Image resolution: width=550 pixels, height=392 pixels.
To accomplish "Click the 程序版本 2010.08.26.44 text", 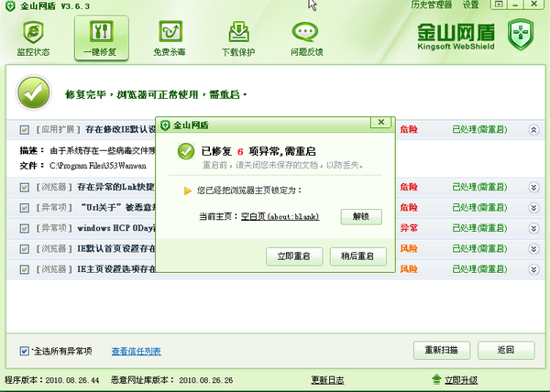I will tap(52, 380).
